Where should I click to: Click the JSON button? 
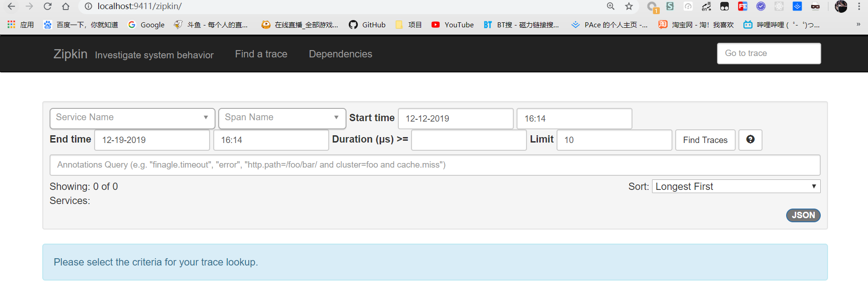tap(803, 215)
